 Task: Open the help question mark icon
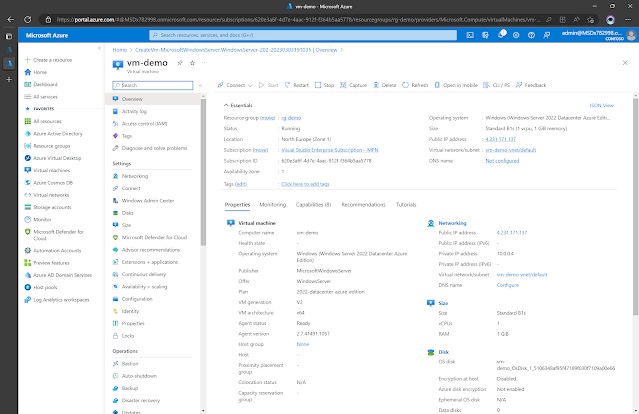531,35
